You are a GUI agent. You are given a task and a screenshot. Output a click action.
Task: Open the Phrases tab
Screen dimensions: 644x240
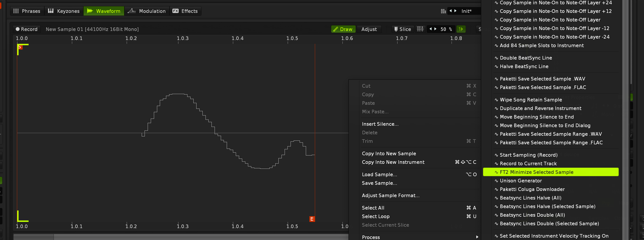27,11
